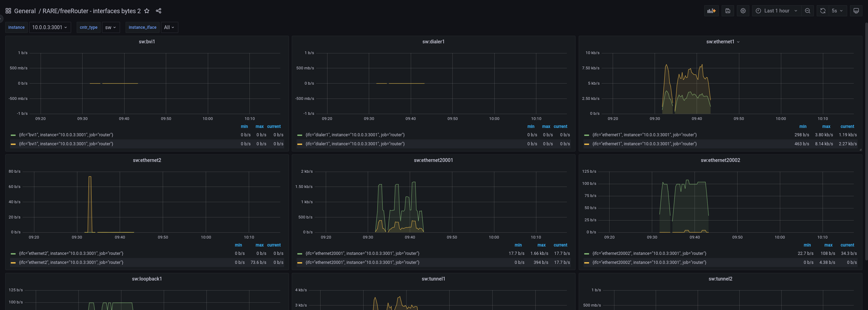868x310 pixels.
Task: Toggle yellow ifc="ethernet20001" series in legend
Action: coord(363,262)
